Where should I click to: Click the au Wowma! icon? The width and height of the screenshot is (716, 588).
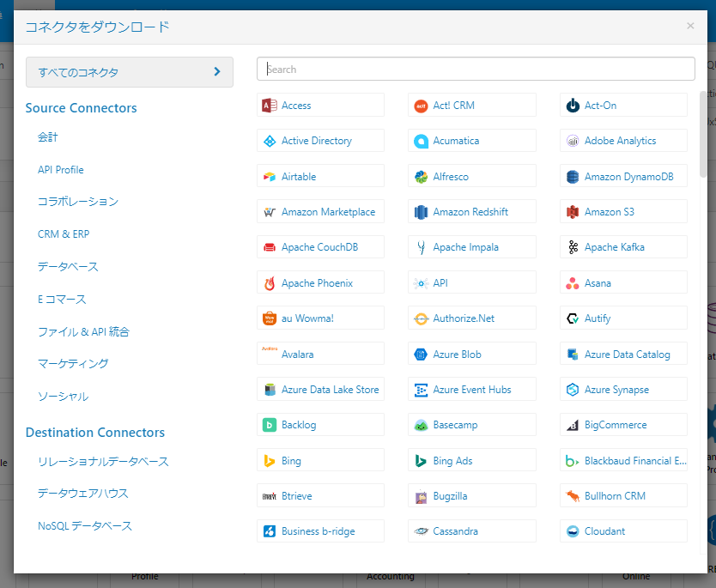tap(270, 318)
